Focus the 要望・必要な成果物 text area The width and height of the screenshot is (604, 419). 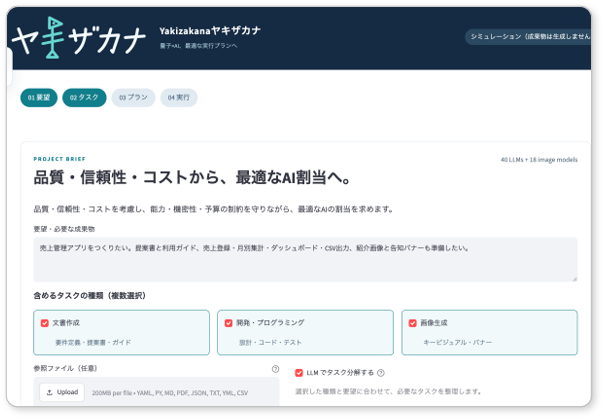click(x=305, y=259)
